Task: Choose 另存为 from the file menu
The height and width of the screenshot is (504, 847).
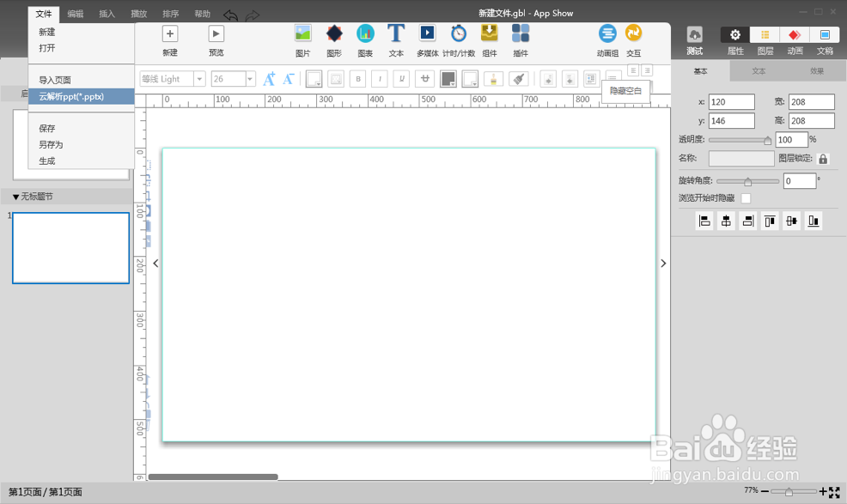Action: click(x=81, y=145)
